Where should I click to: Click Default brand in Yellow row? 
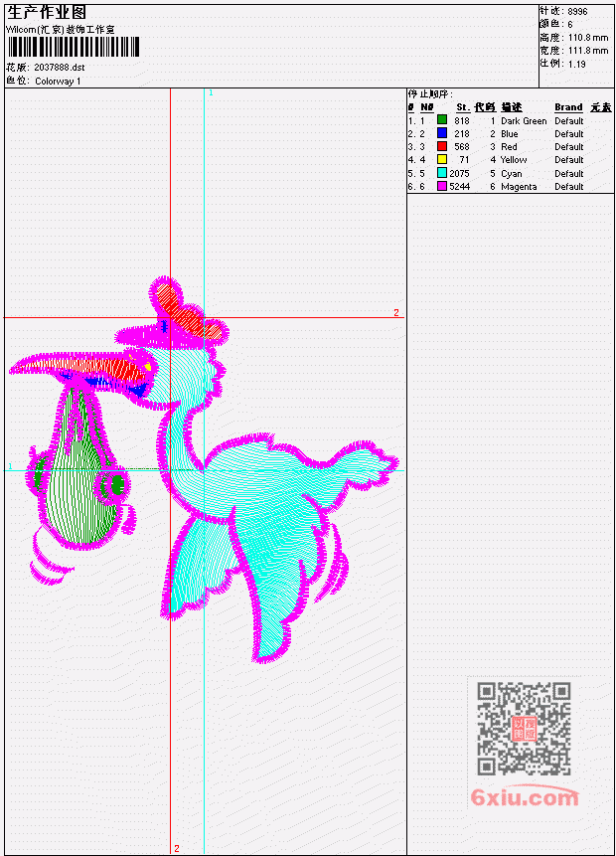click(x=569, y=160)
